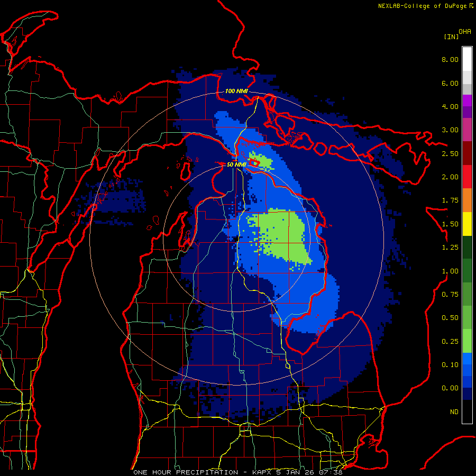Click the bright red legend swatch
Image resolution: width=476 pixels, height=476 pixels.
pyautogui.click(x=467, y=177)
